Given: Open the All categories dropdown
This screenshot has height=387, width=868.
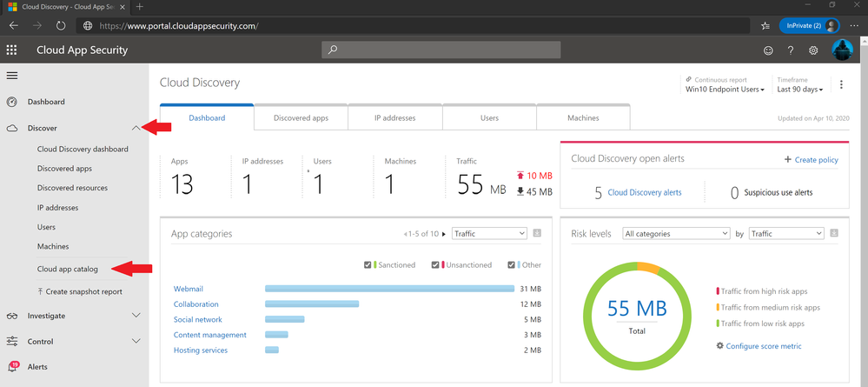Looking at the screenshot, I should 676,233.
